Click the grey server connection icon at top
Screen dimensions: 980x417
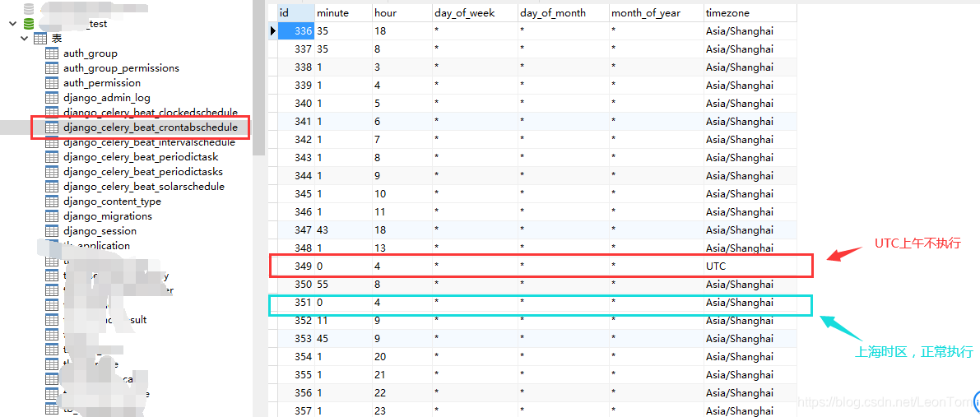[x=28, y=9]
